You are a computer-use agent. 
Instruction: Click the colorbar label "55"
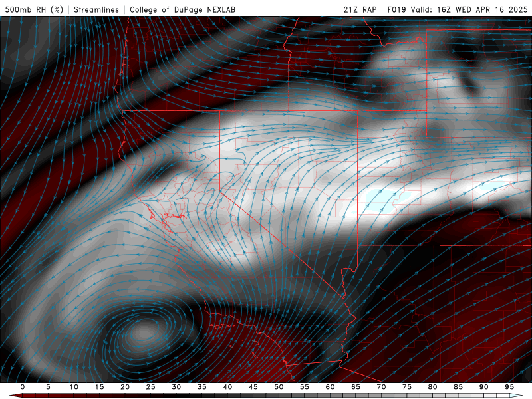(305, 387)
